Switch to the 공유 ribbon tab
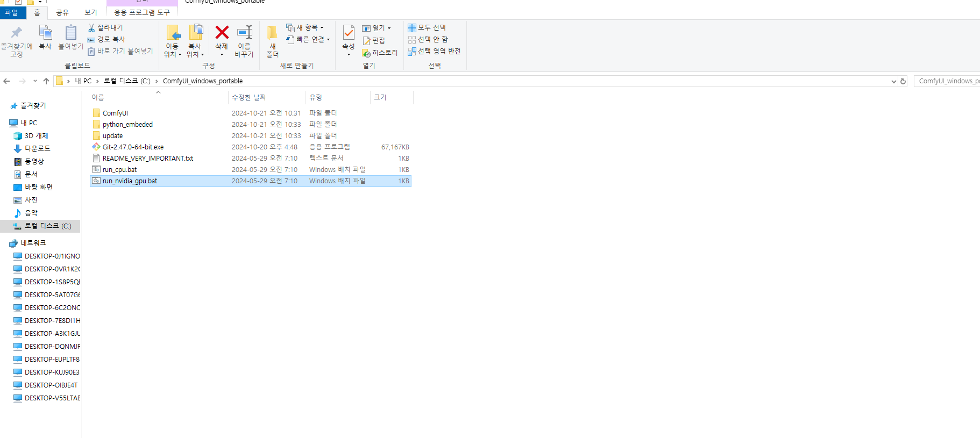The height and width of the screenshot is (438, 980). 62,12
